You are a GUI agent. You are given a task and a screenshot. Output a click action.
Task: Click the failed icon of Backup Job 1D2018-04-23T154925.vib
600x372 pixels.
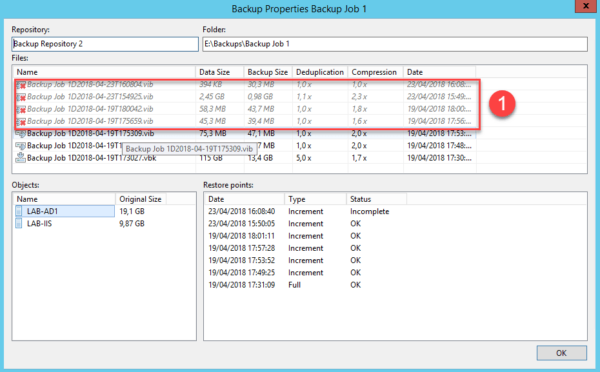click(x=21, y=97)
